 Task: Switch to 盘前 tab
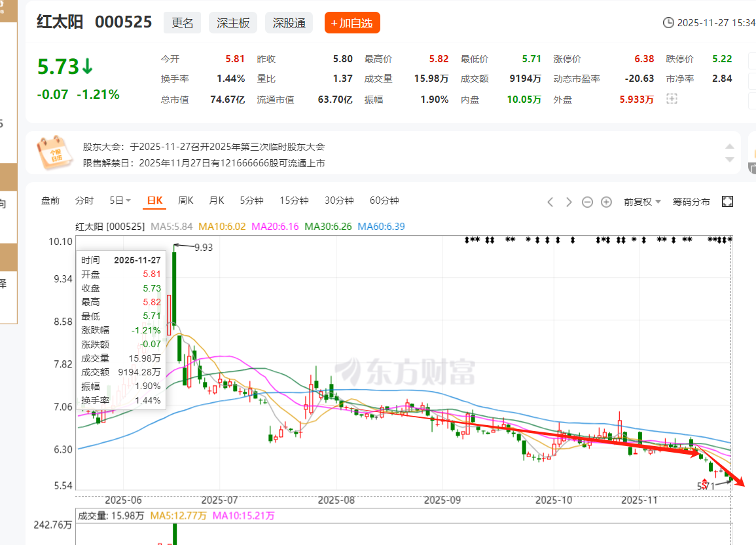(x=50, y=200)
